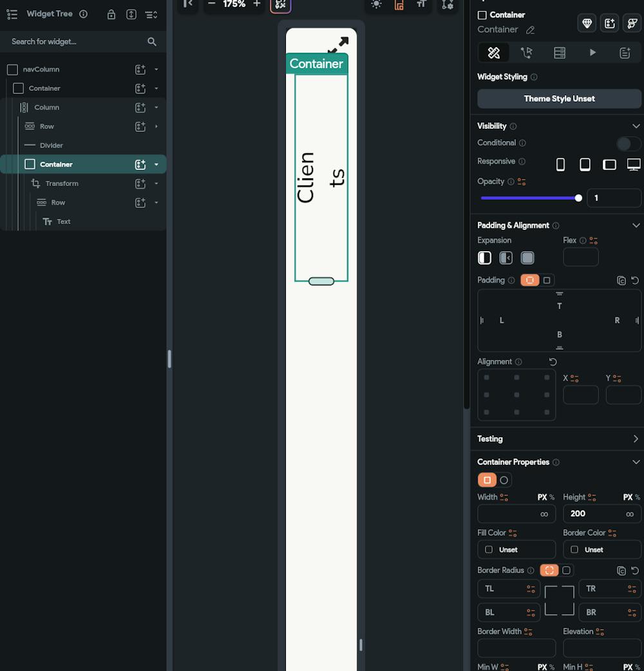
Task: Open the widget properties tab
Action: pos(494,53)
